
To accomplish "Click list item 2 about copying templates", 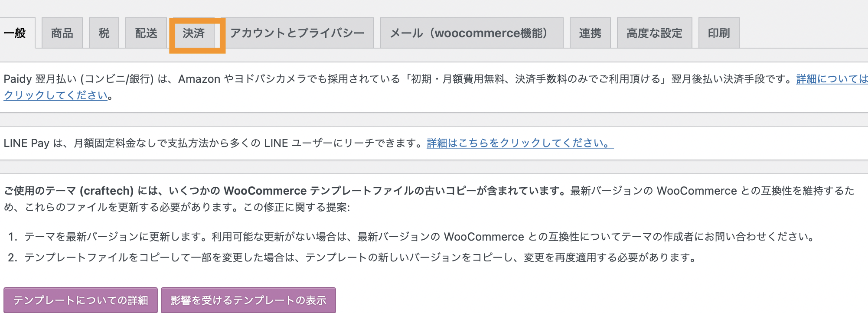I will 360,258.
